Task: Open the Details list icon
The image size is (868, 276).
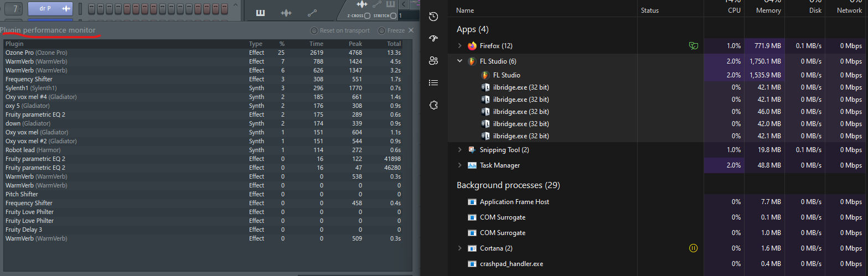Action: click(434, 83)
